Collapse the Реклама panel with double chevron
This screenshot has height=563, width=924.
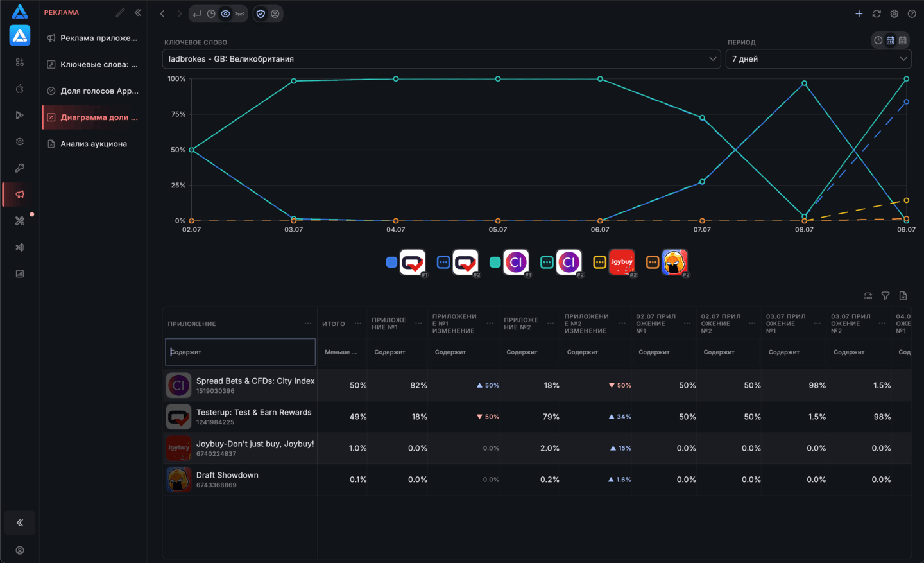click(138, 13)
